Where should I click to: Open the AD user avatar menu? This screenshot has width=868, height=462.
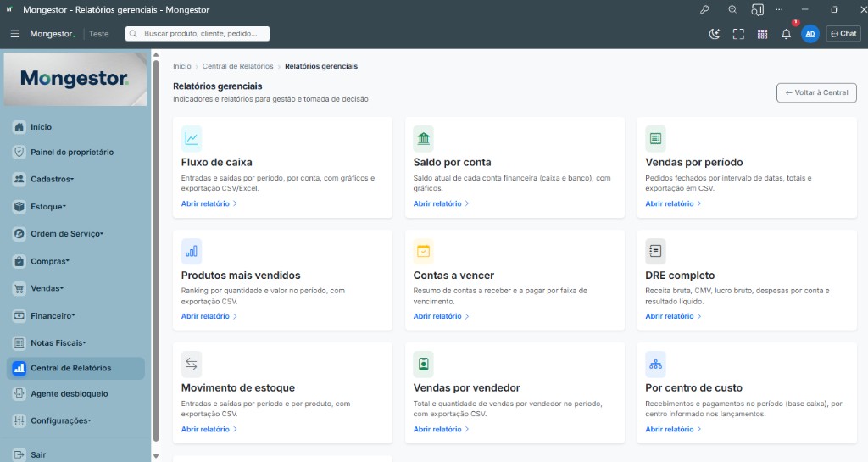click(x=810, y=34)
